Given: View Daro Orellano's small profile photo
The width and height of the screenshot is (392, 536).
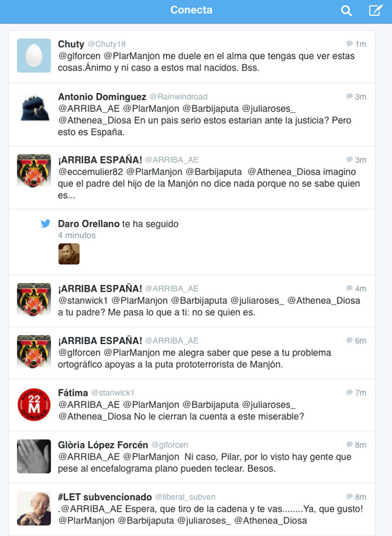Looking at the screenshot, I should [x=69, y=254].
